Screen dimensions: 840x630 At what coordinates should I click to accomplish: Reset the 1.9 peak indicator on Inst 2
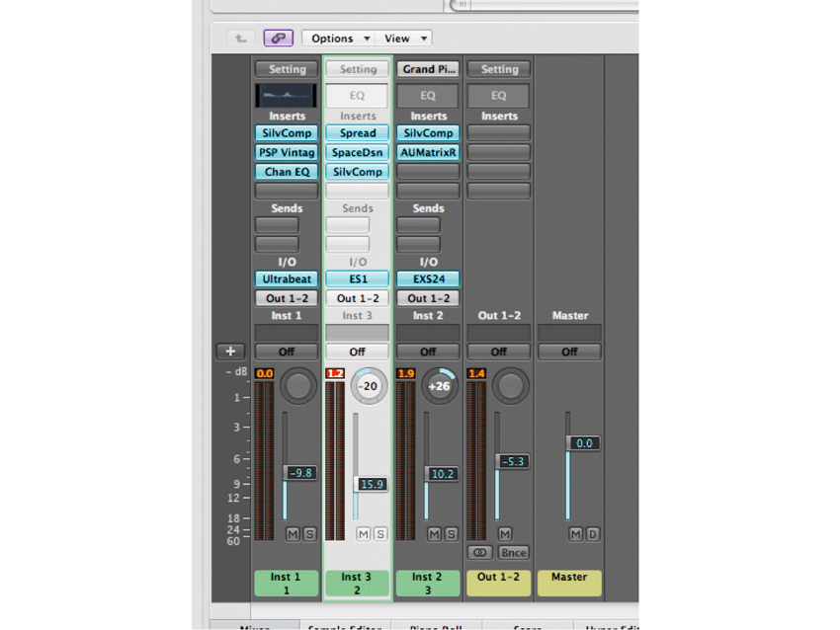[x=405, y=373]
